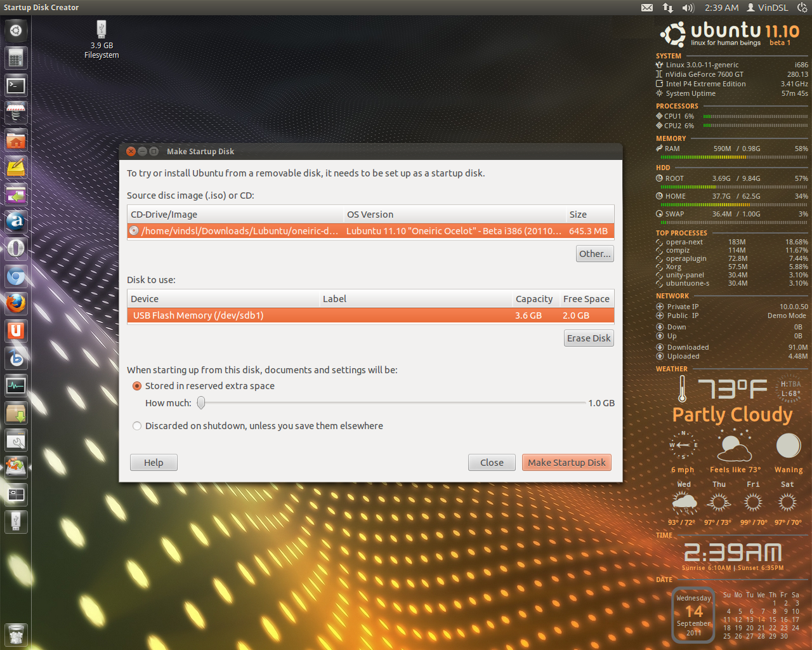The height and width of the screenshot is (650, 812).
Task: Open the messaging menu envelope
Action: click(x=646, y=7)
